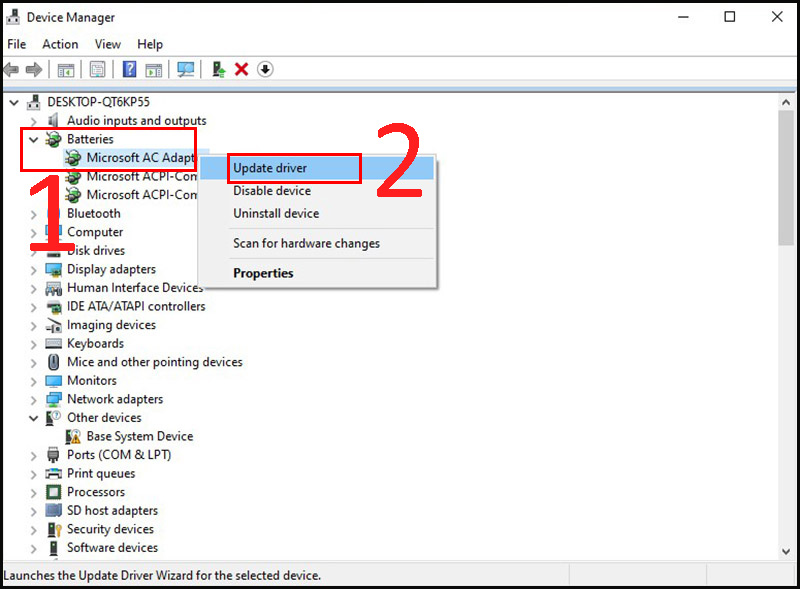Collapse the Other devices node
This screenshot has width=800, height=589.
[34, 418]
